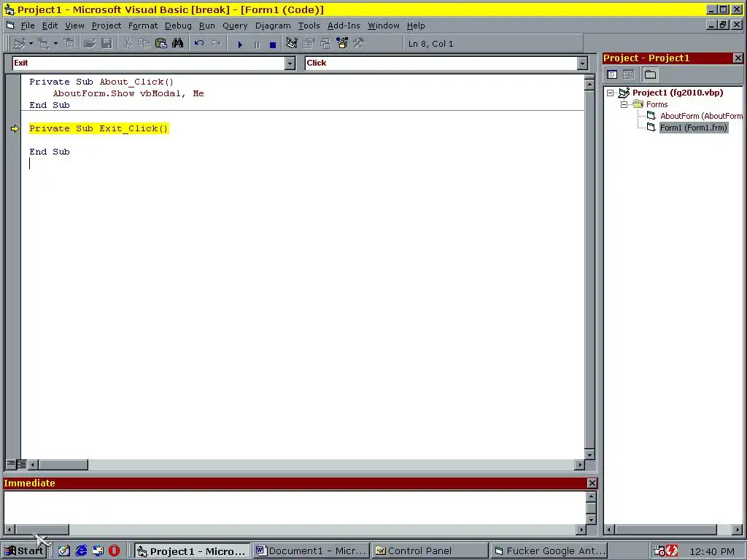This screenshot has height=560, width=747.
Task: Collapse the Forms folder node
Action: click(x=624, y=104)
